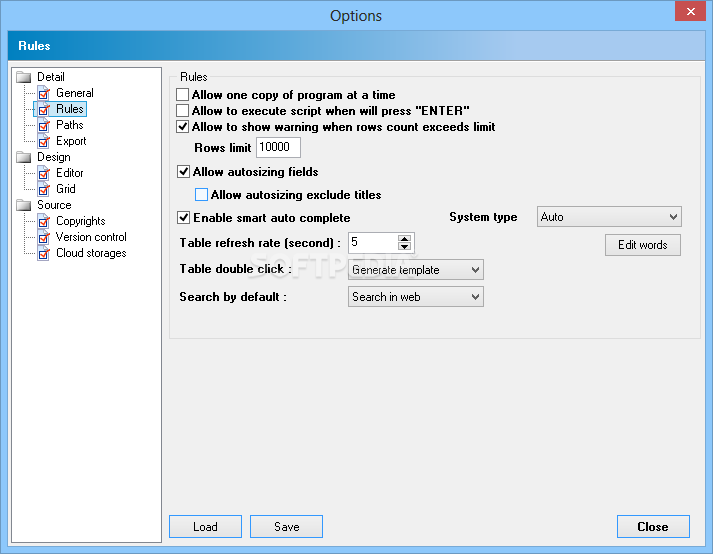This screenshot has width=713, height=554.
Task: Open the Export settings page
Action: click(71, 141)
